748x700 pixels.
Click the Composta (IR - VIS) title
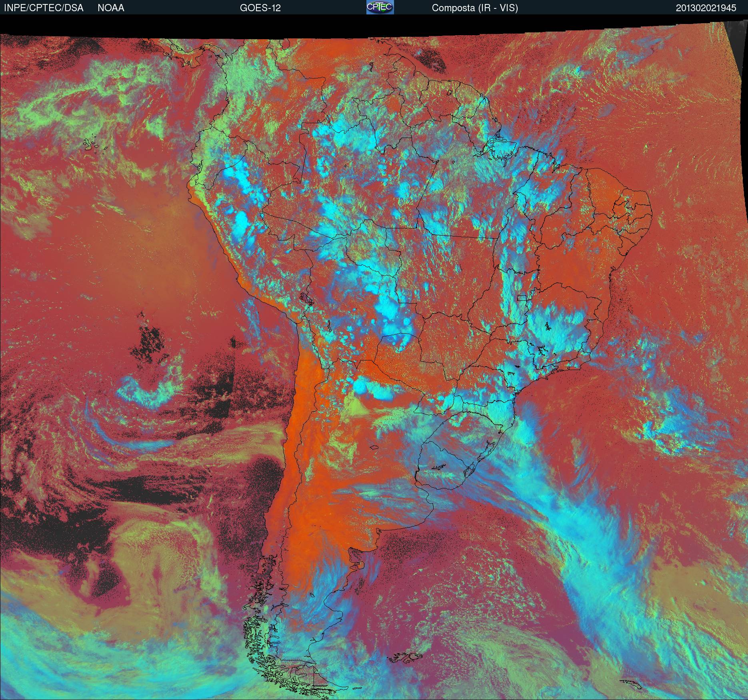[475, 8]
